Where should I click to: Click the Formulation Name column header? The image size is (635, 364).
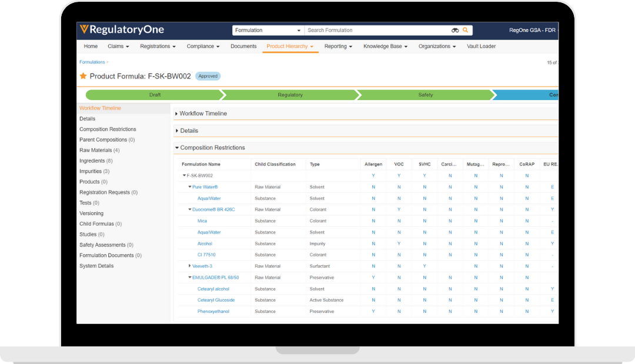[201, 165]
